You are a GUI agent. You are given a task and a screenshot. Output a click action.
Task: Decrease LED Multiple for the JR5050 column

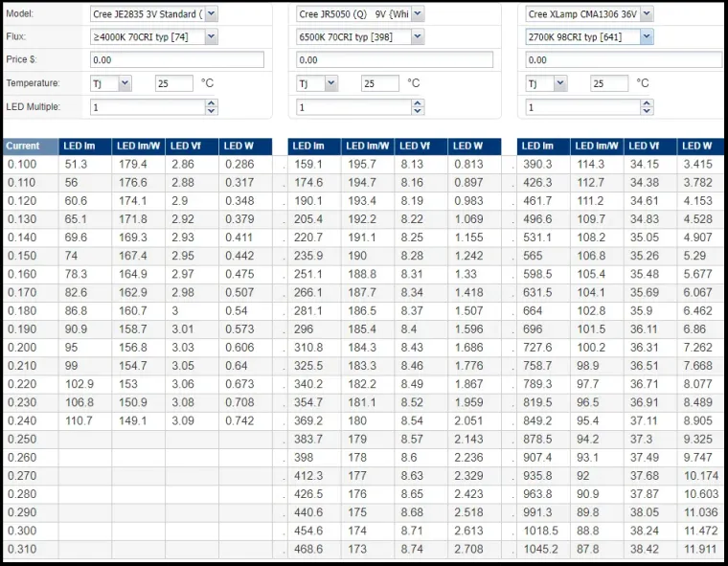click(x=418, y=111)
